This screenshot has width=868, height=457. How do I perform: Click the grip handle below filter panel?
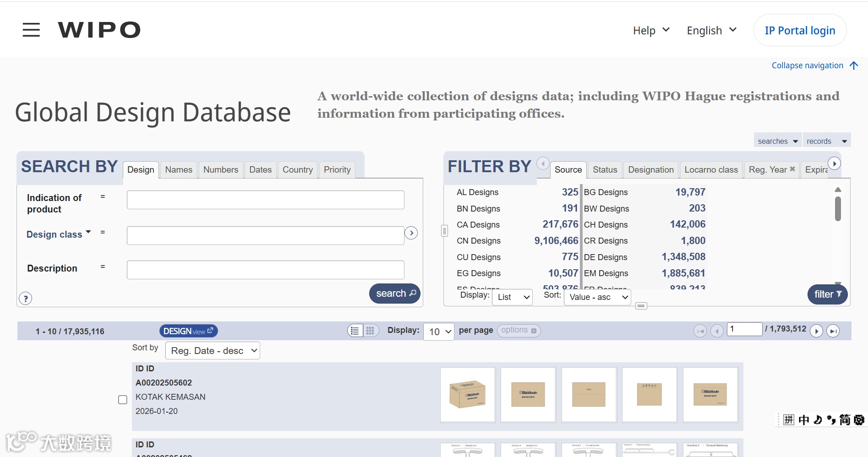[x=641, y=306]
